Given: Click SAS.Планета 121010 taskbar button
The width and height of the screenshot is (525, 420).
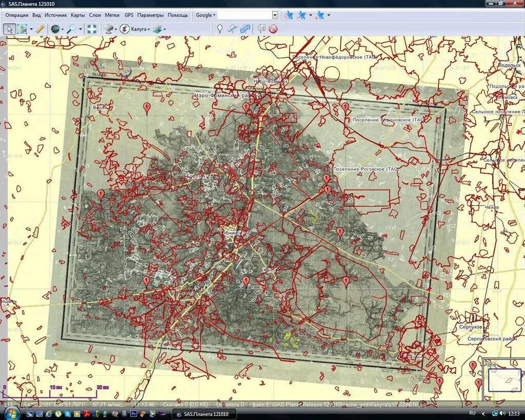Looking at the screenshot, I should click(x=204, y=414).
